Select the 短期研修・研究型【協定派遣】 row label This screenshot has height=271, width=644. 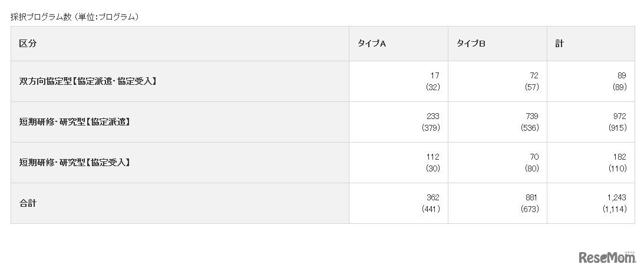[74, 122]
